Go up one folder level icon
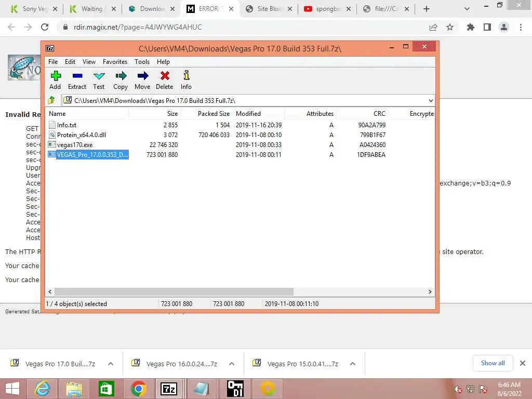Screen dimensions: 532x399 pos(51,100)
